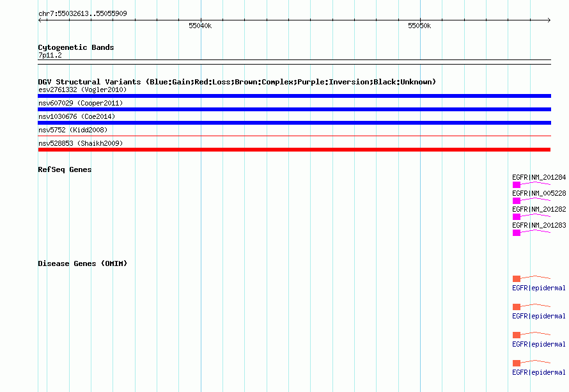Click the nsv1030676 (Coe2014) blue bar
This screenshot has width=569, height=392.
(x=294, y=123)
